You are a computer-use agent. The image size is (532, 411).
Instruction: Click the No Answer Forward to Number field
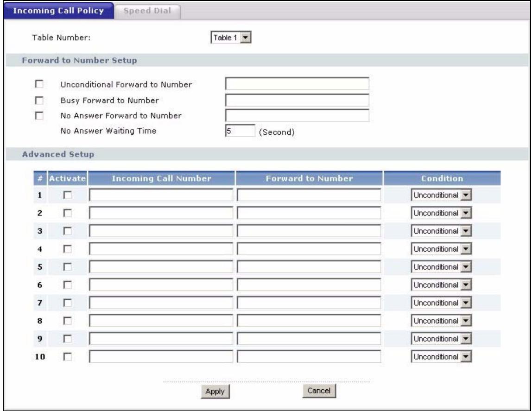click(x=297, y=116)
